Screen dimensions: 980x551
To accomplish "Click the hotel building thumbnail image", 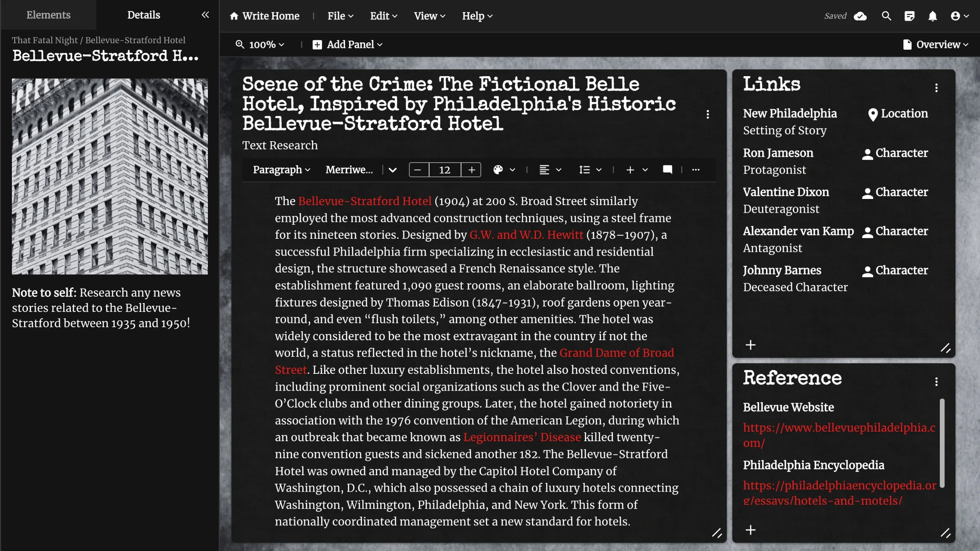I will pos(110,176).
